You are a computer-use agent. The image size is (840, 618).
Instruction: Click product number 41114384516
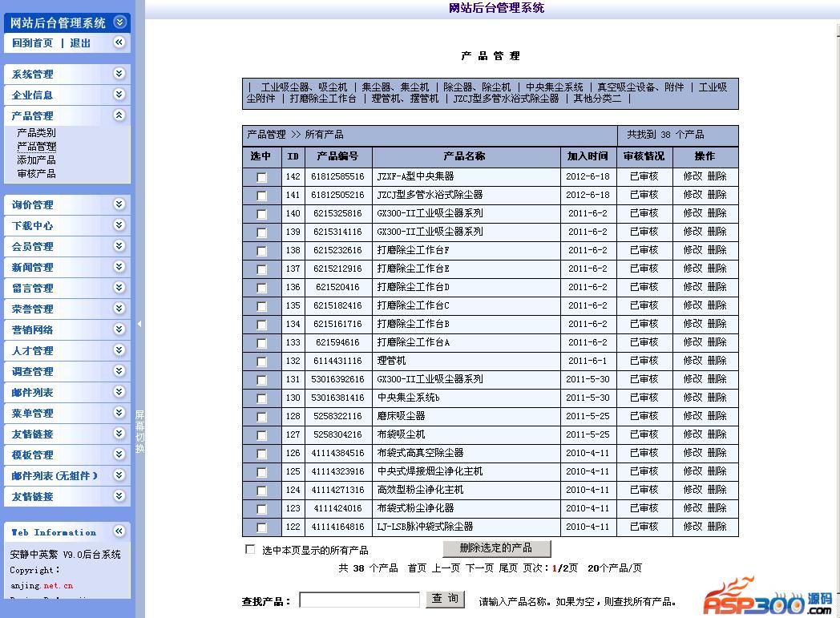337,453
